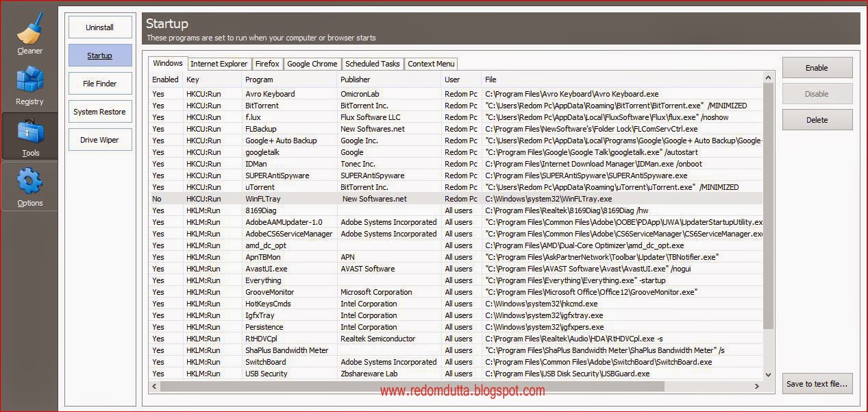Select the Google+ Auto Backup entry
The height and width of the screenshot is (412, 868).
pos(456,141)
